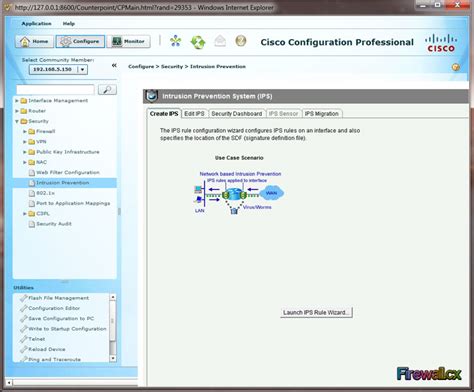Image resolution: width=474 pixels, height=392 pixels.
Task: Open Configuration Editor utility
Action: (x=54, y=308)
